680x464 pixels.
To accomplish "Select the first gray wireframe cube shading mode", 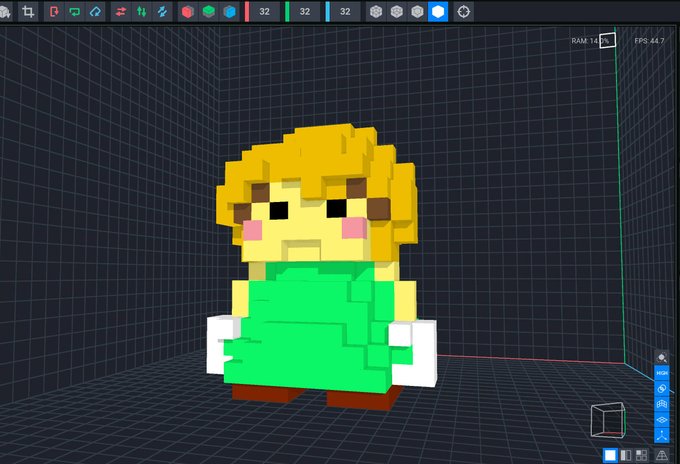I will click(376, 12).
